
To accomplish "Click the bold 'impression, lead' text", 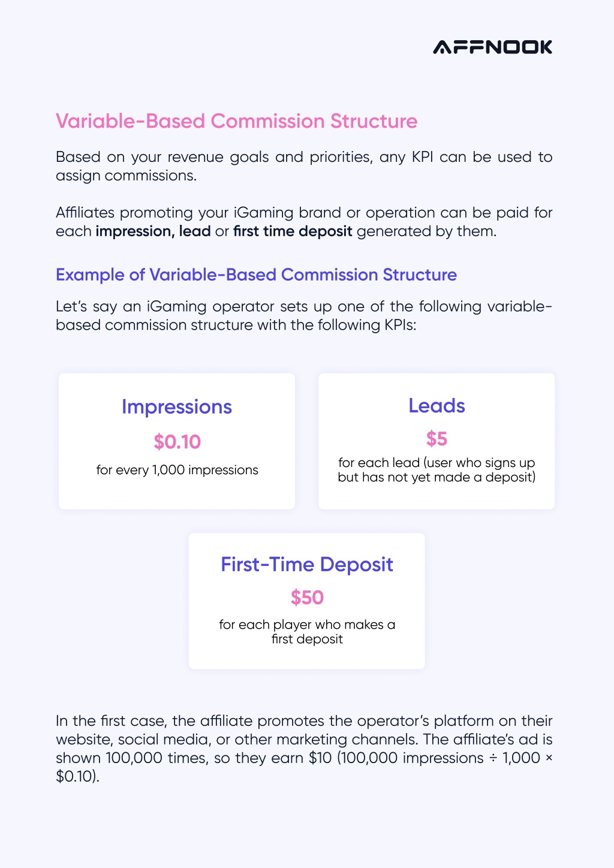I will pyautogui.click(x=153, y=231).
